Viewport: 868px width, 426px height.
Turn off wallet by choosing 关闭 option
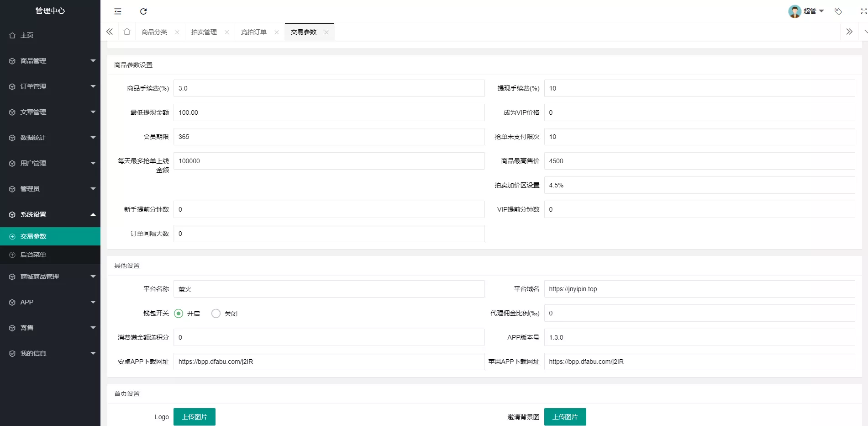(x=216, y=314)
